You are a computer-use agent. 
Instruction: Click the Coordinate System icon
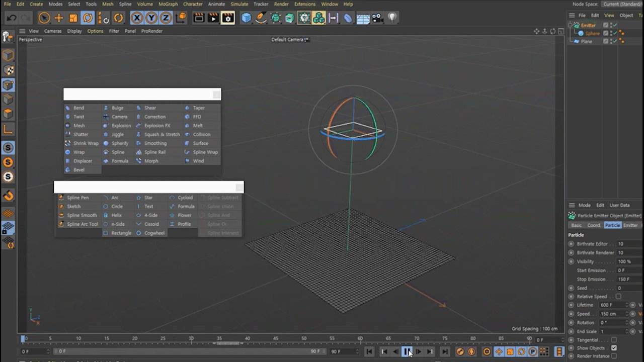pyautogui.click(x=181, y=18)
